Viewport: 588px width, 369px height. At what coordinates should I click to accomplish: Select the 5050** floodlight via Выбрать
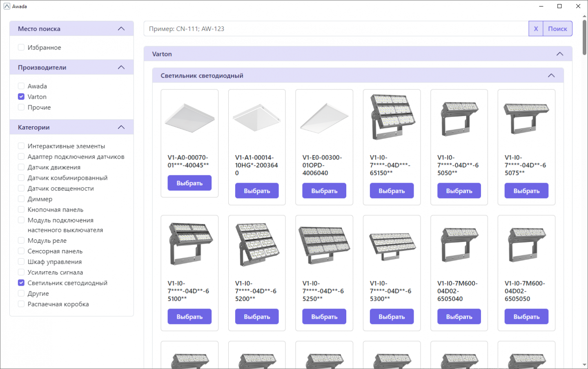point(459,191)
